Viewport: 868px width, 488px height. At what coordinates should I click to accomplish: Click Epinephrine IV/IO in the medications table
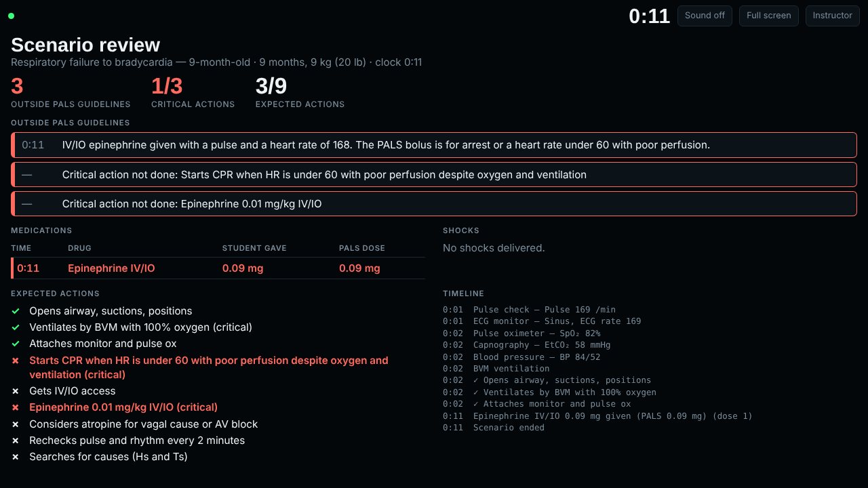pyautogui.click(x=111, y=268)
